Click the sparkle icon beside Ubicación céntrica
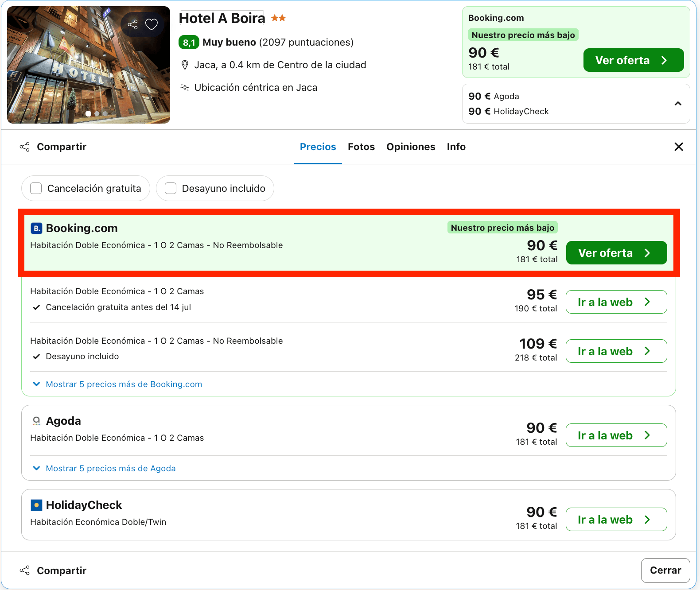Screen dimensions: 700x590 [x=185, y=87]
